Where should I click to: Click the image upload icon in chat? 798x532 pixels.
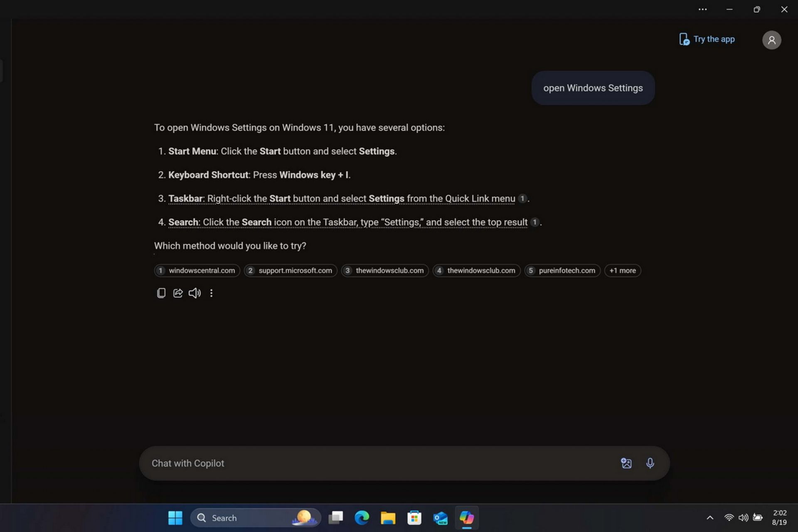tap(626, 463)
